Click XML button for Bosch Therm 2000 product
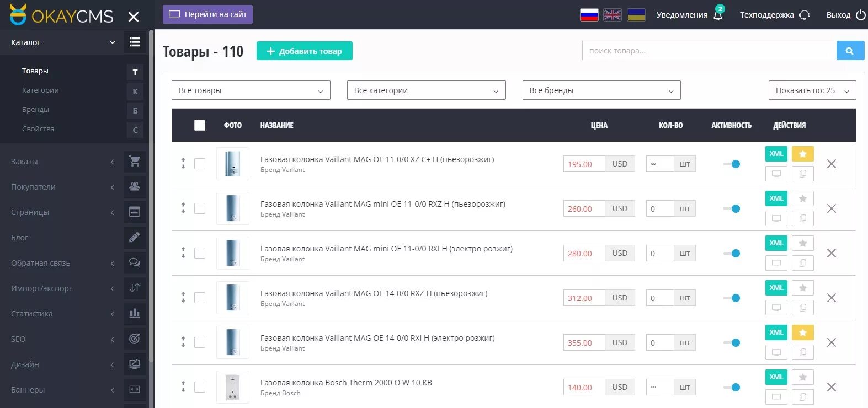 (776, 377)
